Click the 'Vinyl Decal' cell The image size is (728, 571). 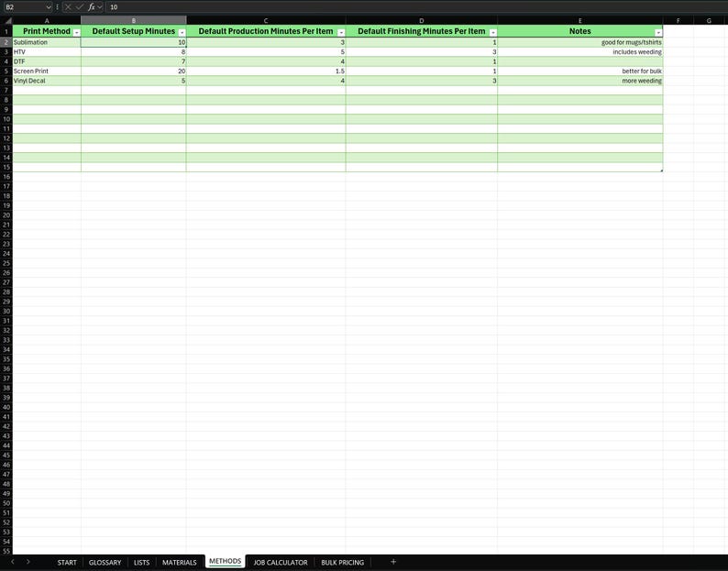(x=47, y=81)
